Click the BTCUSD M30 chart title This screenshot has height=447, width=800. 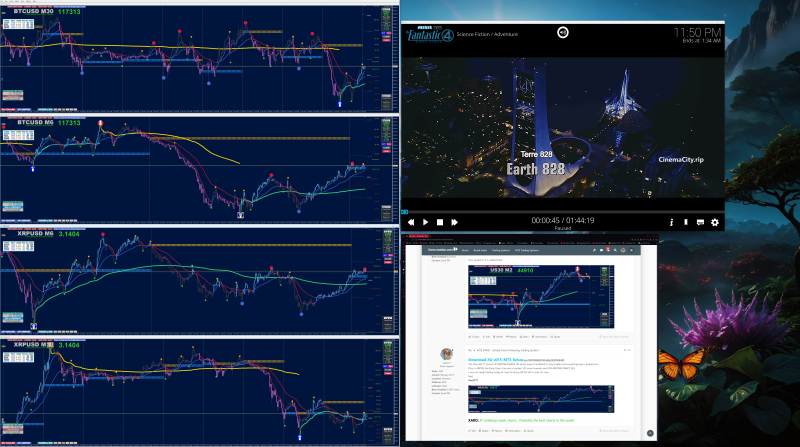tap(35, 11)
